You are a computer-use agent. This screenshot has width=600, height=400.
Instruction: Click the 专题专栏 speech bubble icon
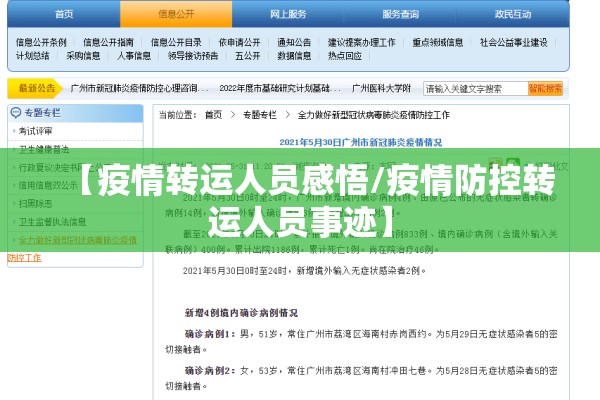16,113
